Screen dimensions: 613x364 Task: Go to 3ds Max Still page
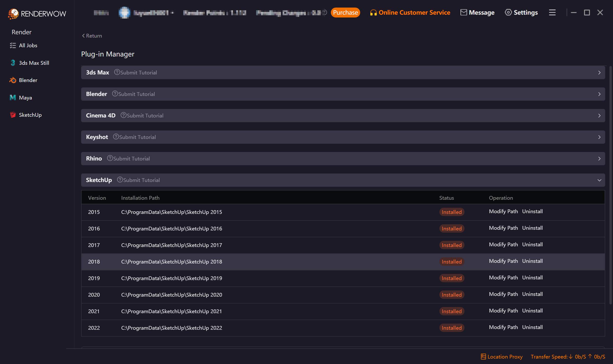[x=34, y=63]
